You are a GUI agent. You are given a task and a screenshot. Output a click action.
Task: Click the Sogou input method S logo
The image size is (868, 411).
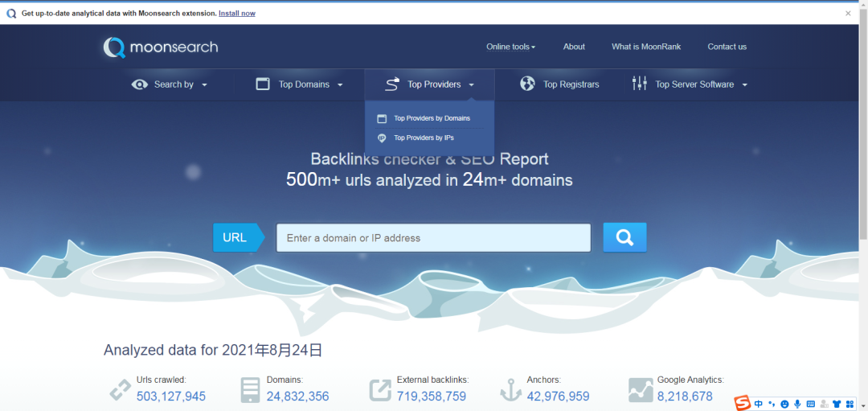(742, 404)
